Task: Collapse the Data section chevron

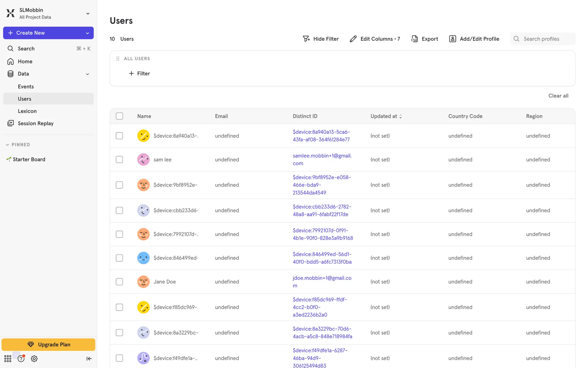Action: coord(88,74)
